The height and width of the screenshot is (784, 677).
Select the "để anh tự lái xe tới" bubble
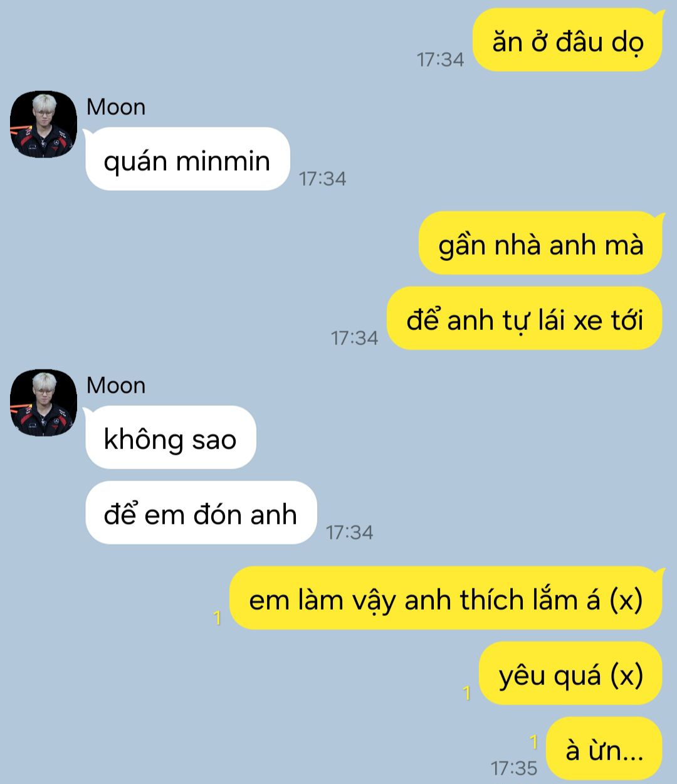pyautogui.click(x=525, y=319)
